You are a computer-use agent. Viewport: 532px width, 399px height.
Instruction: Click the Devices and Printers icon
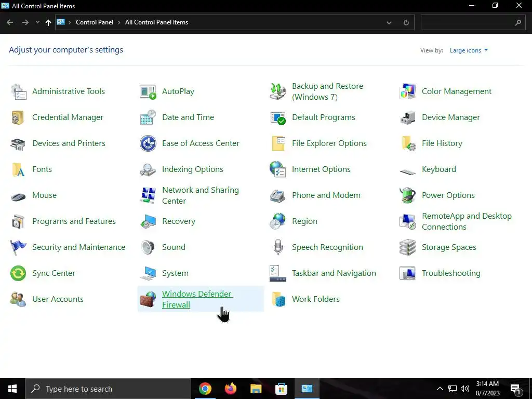[18, 143]
